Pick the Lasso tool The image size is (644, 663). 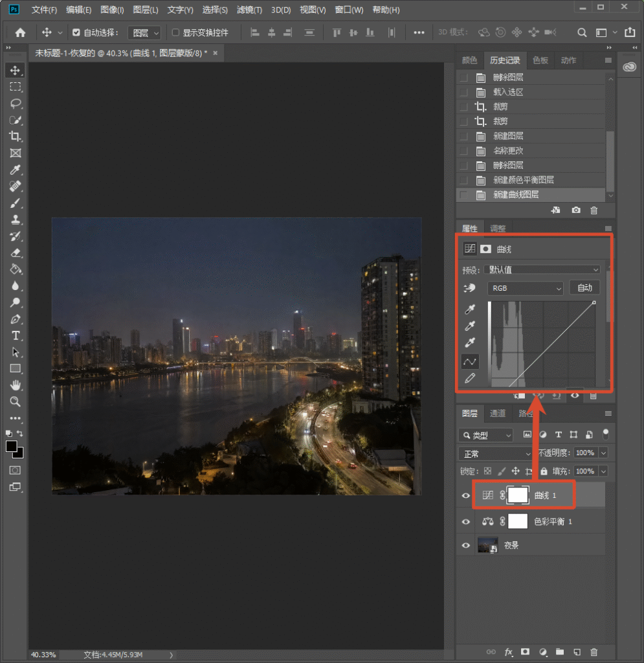click(16, 104)
